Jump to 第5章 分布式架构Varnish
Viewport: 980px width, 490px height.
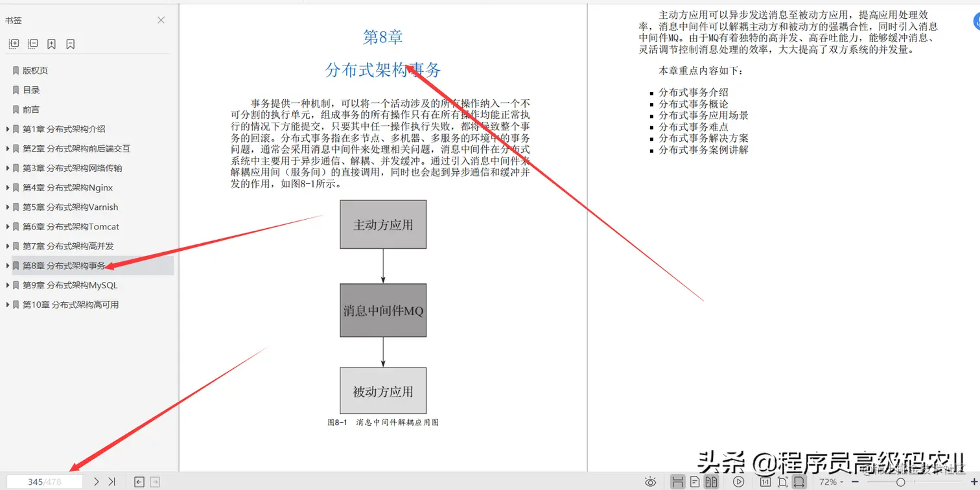pyautogui.click(x=71, y=207)
